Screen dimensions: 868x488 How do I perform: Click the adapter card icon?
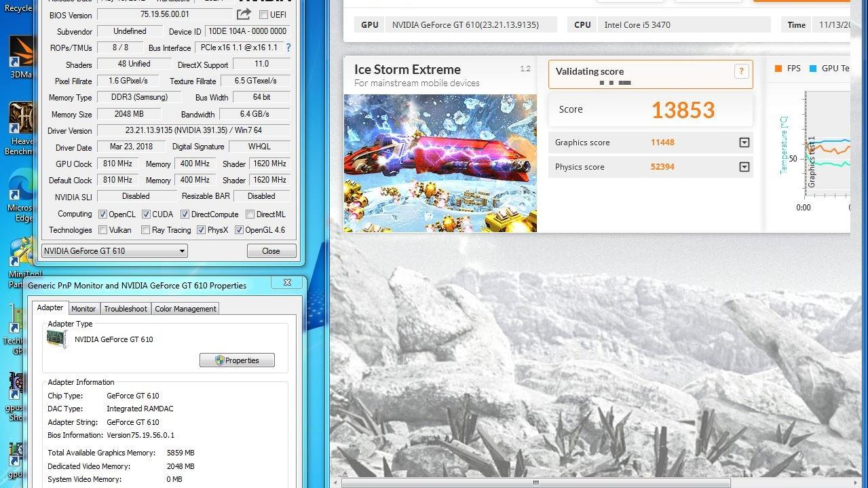click(57, 339)
